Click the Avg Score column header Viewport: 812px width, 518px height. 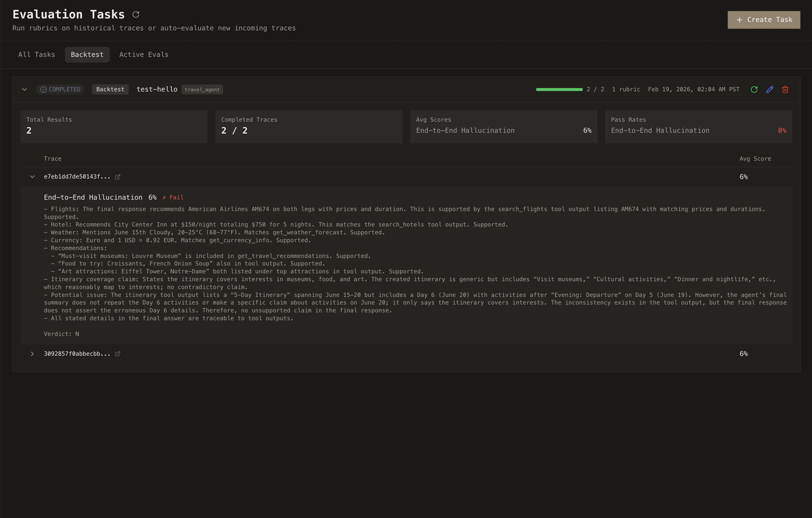click(755, 159)
